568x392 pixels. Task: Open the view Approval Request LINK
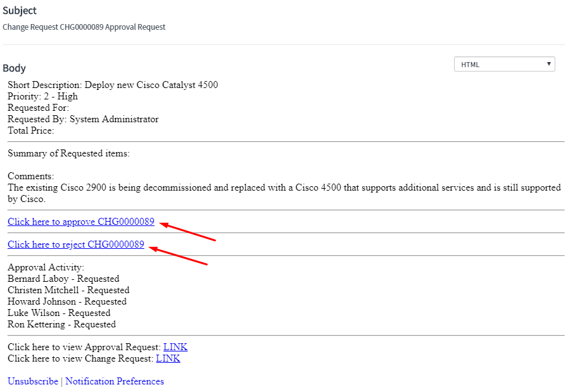pyautogui.click(x=175, y=347)
